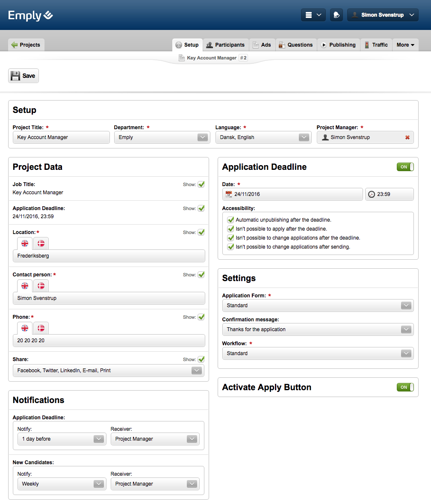This screenshot has width=431, height=504.
Task: Expand the More tab menu
Action: click(x=405, y=44)
